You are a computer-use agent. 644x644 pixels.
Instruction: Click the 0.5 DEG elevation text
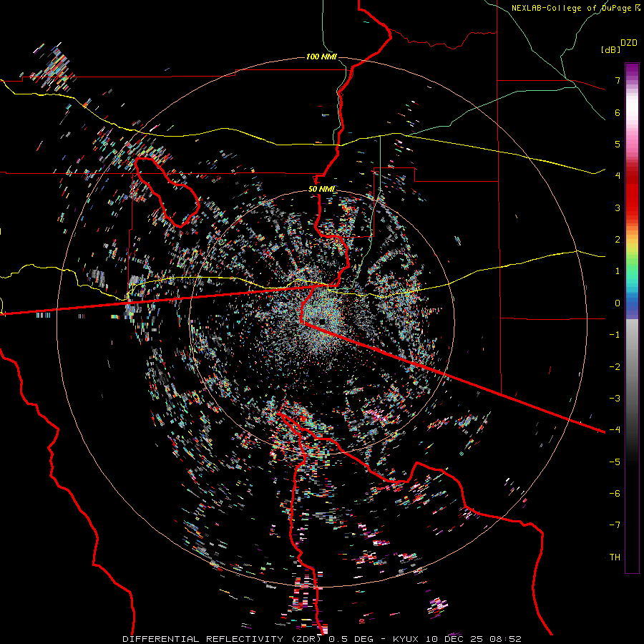coord(351,639)
